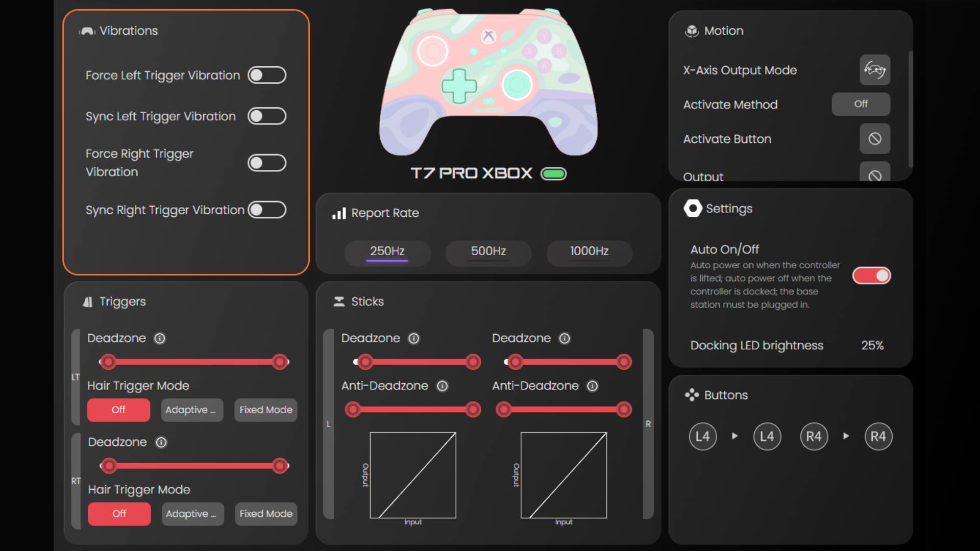Click the Motion panel cube icon

(x=692, y=31)
